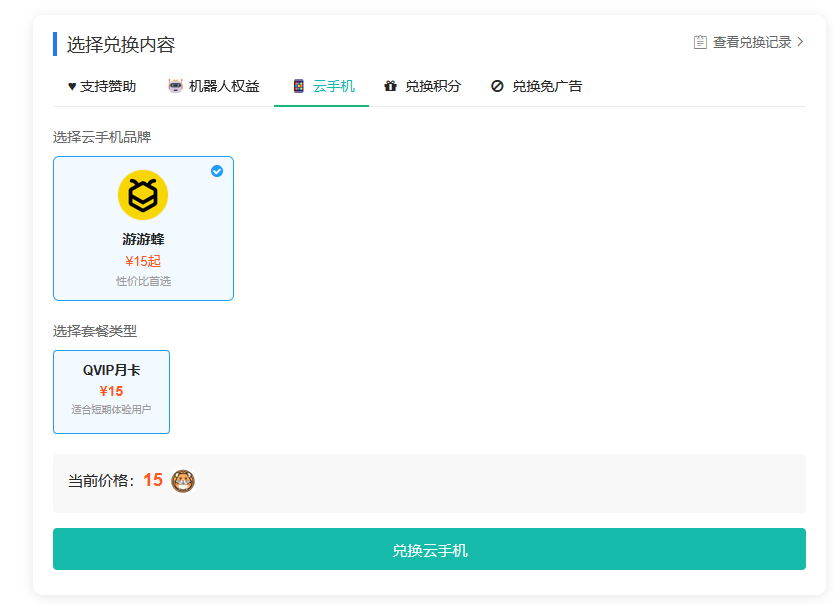Click the ¥15起 price on 游游蜂 card
The height and width of the screenshot is (605, 834).
coord(143,261)
